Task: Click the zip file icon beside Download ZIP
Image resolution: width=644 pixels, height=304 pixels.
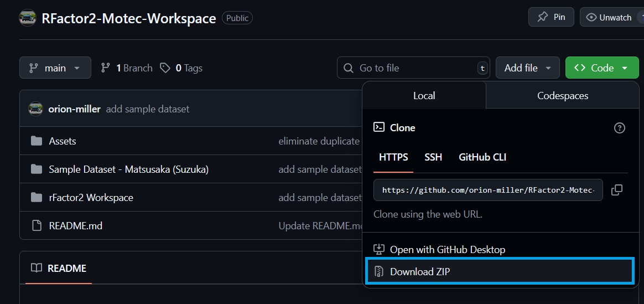Action: (378, 271)
